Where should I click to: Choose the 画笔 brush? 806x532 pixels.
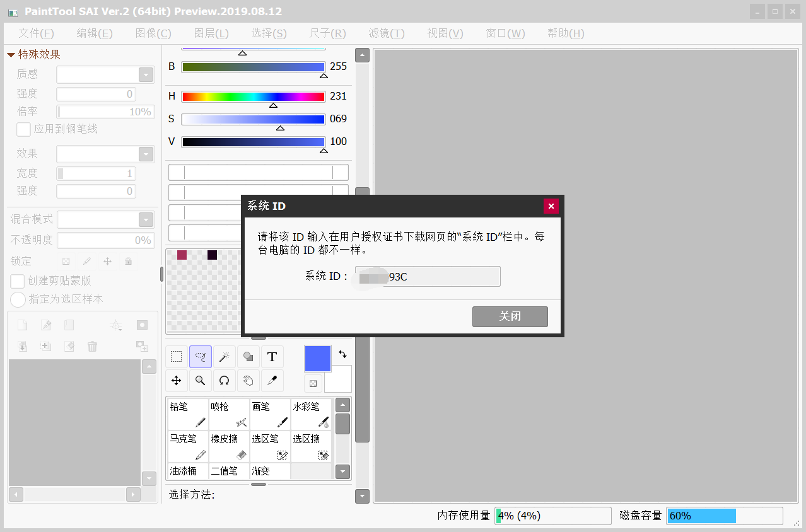pos(270,414)
